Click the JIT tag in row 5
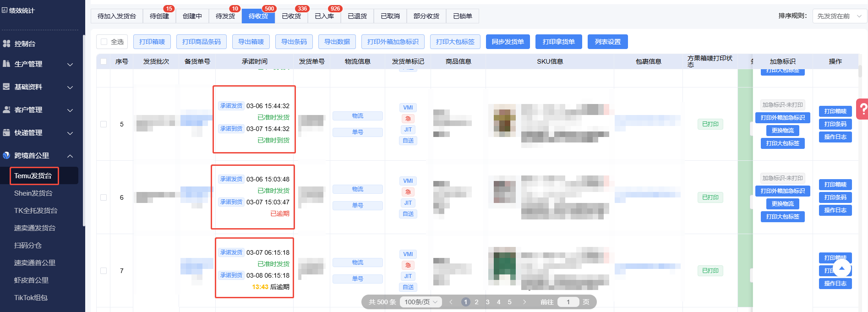Screen dimensions: 868x312 tap(408, 130)
